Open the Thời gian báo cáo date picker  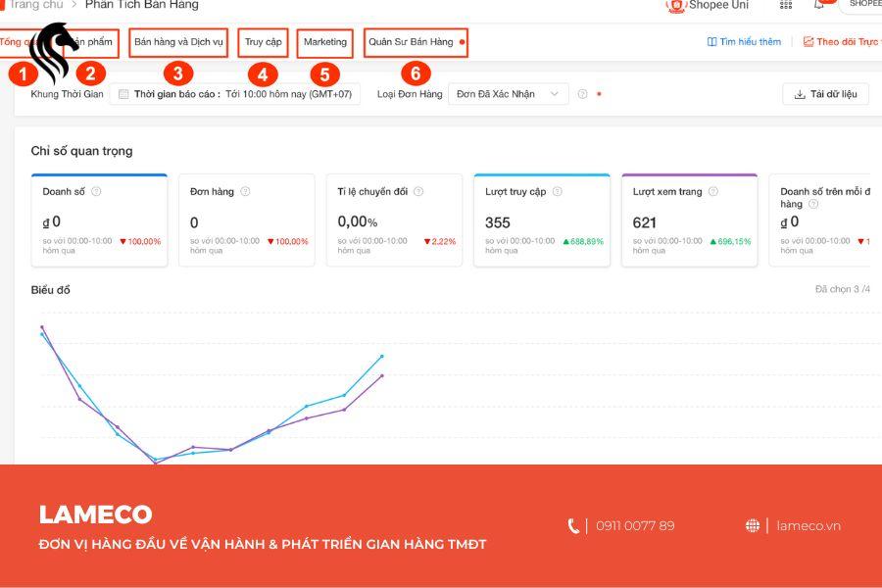[234, 94]
